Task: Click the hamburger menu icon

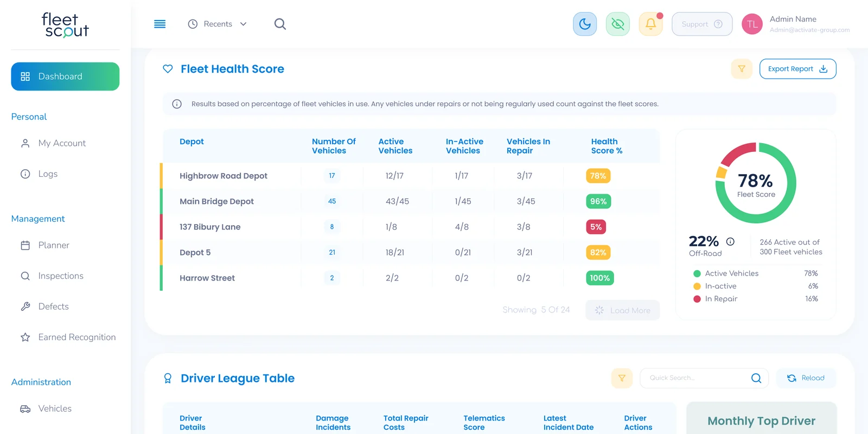Action: (x=159, y=24)
